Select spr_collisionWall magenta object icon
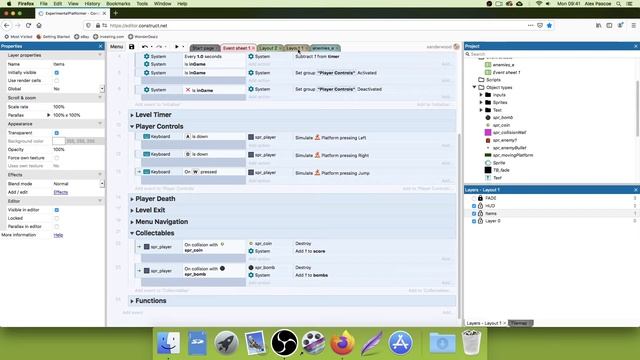Screen dimensions: 640x360 [488, 133]
